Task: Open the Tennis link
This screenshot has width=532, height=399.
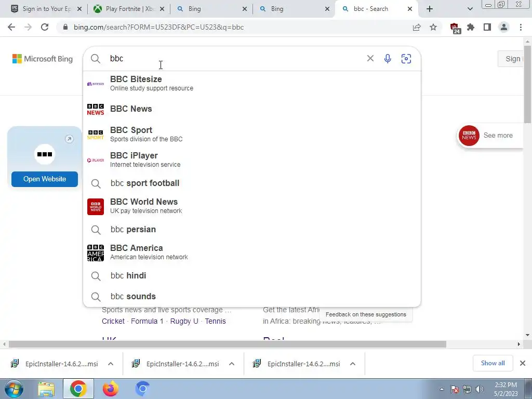Action: coord(215,321)
